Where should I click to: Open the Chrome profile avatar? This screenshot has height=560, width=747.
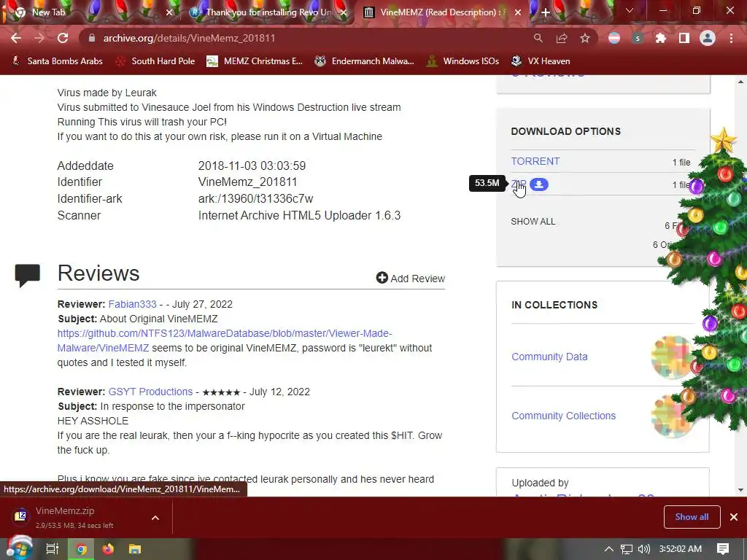[x=708, y=38]
